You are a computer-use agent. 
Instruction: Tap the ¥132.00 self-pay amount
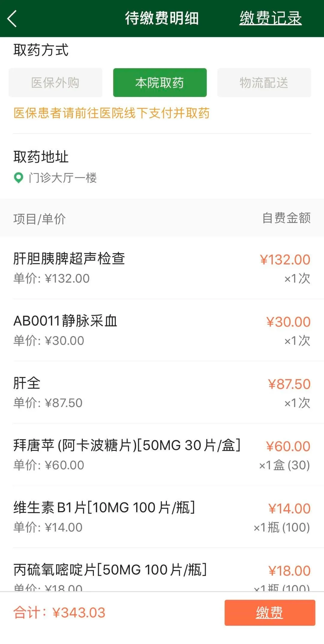click(285, 260)
